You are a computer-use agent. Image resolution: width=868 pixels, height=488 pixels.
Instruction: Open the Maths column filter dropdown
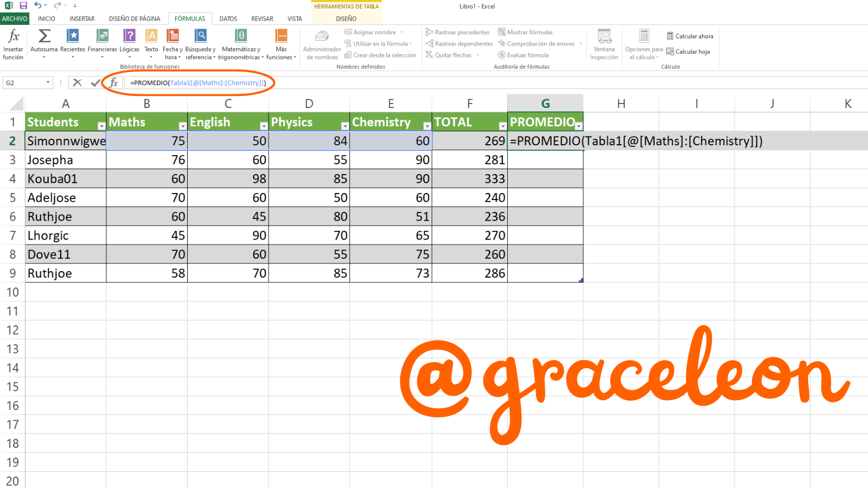point(183,126)
